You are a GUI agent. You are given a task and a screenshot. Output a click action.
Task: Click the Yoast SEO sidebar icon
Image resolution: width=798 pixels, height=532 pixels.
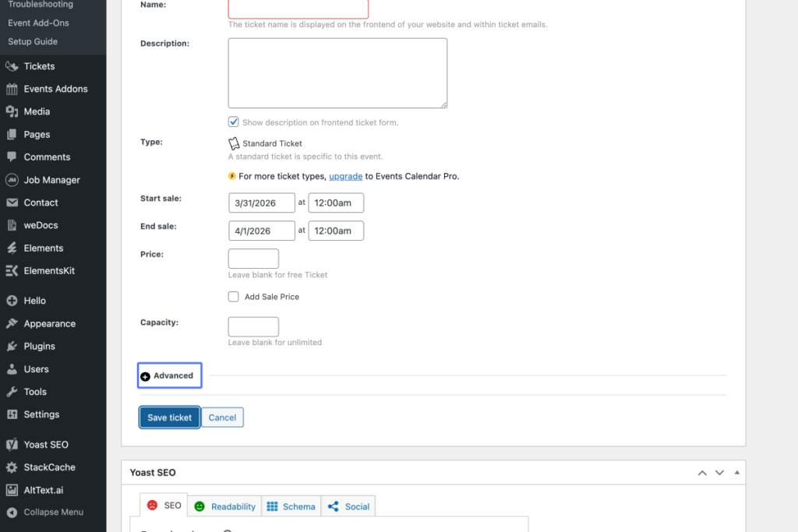(x=12, y=445)
